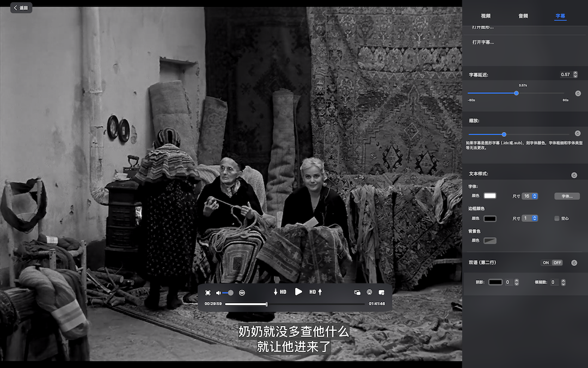
Task: Enable picture-in-picture mode
Action: [x=357, y=292]
